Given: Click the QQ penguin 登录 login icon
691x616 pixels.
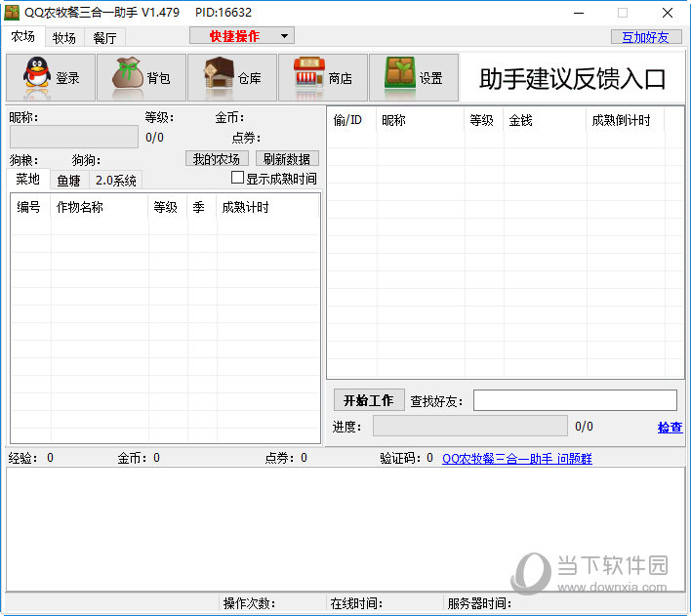Looking at the screenshot, I should (51, 77).
